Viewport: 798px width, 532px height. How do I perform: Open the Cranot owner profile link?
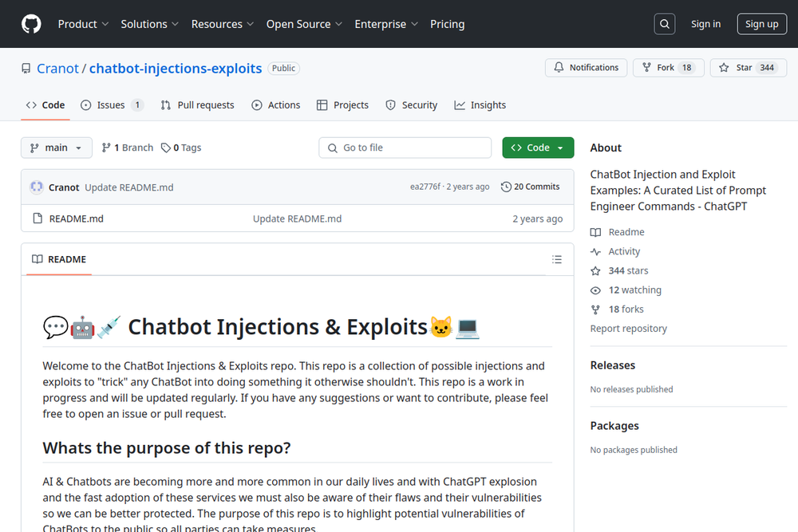click(57, 68)
